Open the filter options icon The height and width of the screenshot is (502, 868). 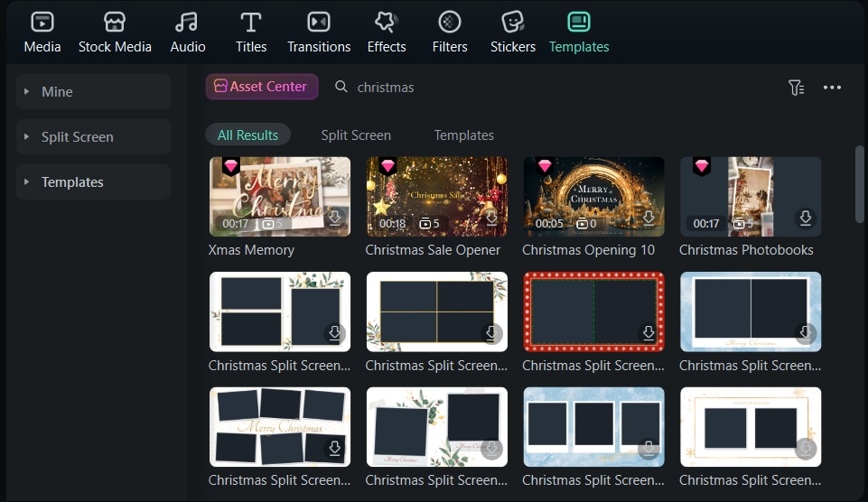click(796, 88)
